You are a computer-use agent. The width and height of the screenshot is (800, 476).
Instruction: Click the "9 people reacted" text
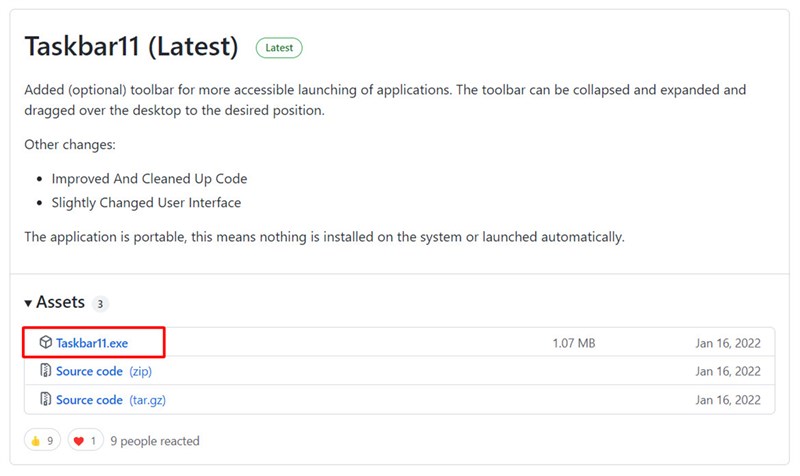(155, 440)
